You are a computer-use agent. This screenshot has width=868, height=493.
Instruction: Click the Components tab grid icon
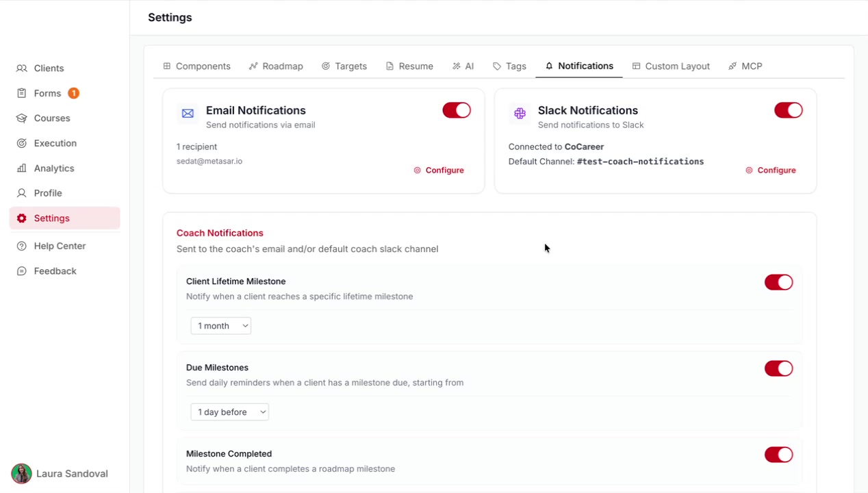(167, 66)
